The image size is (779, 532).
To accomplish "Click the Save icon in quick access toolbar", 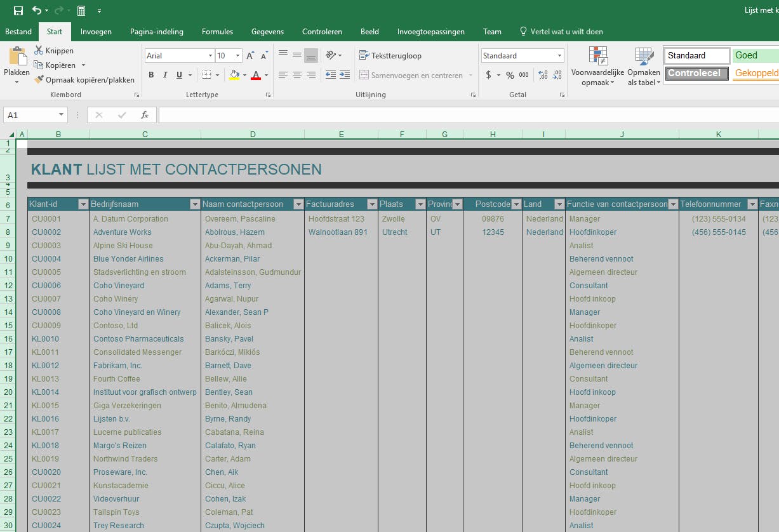I will [18, 11].
